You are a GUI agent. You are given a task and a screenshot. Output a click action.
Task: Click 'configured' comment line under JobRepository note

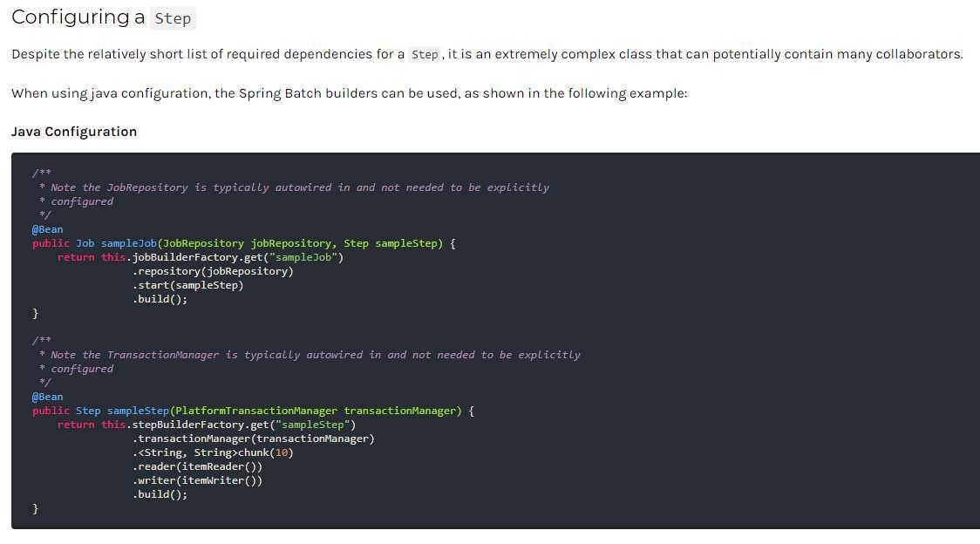pos(76,201)
